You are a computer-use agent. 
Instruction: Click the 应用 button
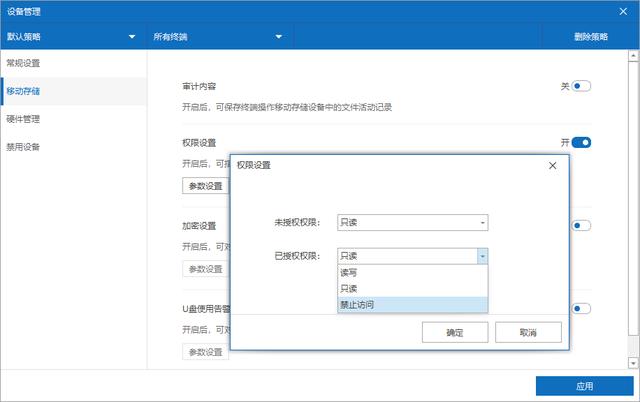click(584, 386)
